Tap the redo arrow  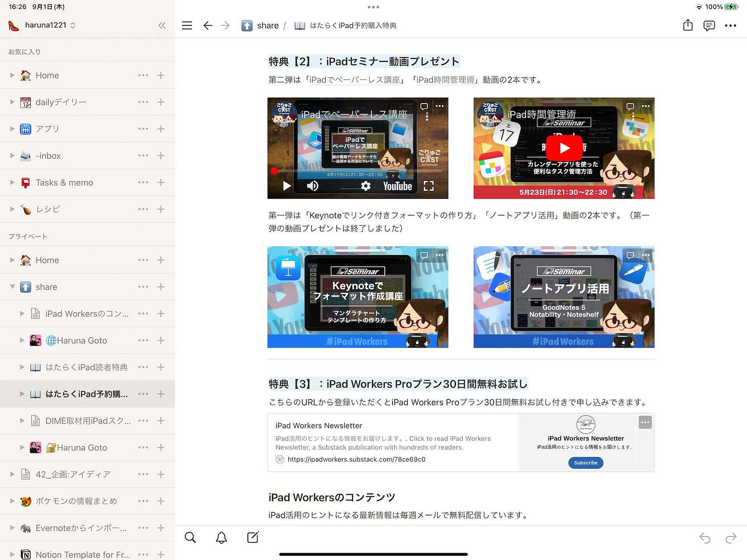coord(731,538)
